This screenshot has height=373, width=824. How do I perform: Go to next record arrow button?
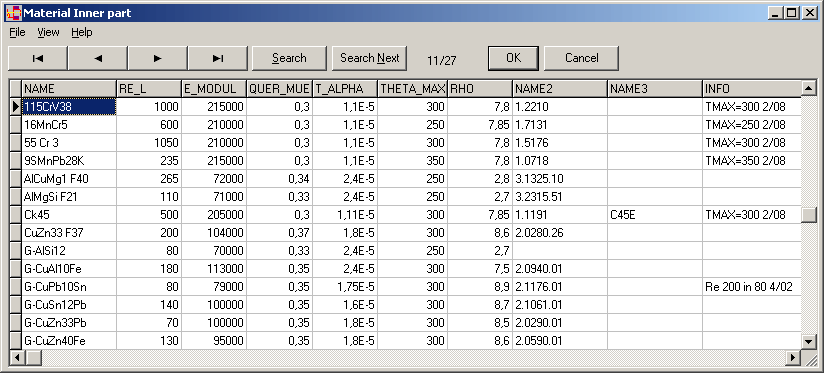point(158,58)
